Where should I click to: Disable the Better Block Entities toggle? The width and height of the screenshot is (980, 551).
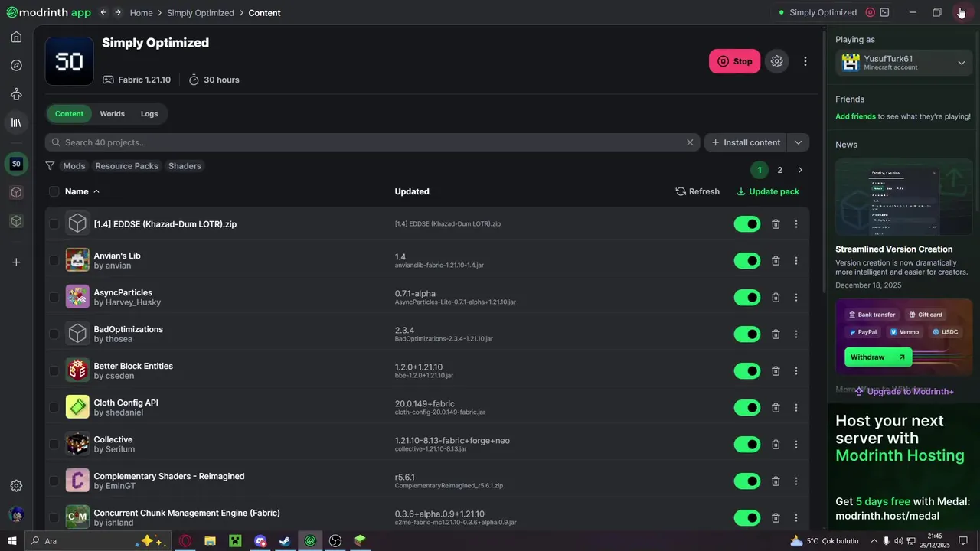(747, 371)
